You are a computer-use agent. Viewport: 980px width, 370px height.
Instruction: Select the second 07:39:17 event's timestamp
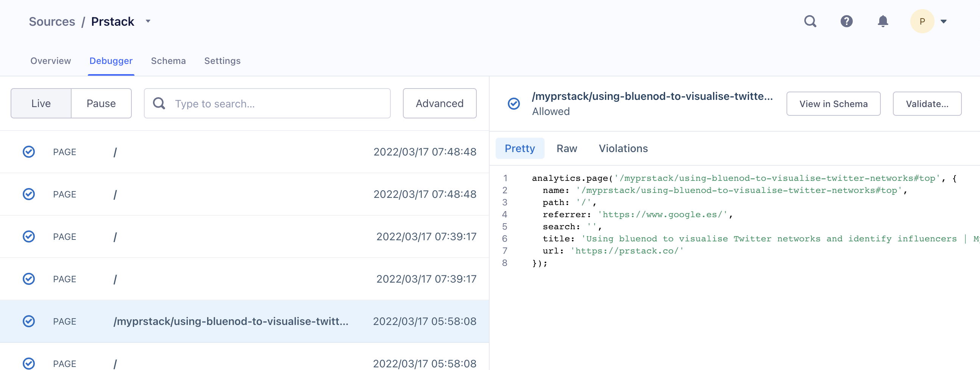(426, 279)
